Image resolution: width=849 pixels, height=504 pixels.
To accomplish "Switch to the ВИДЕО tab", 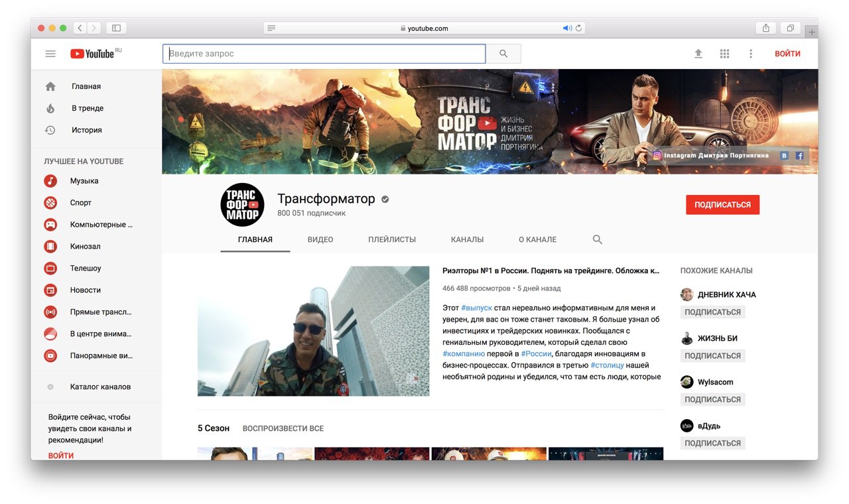I will 320,239.
